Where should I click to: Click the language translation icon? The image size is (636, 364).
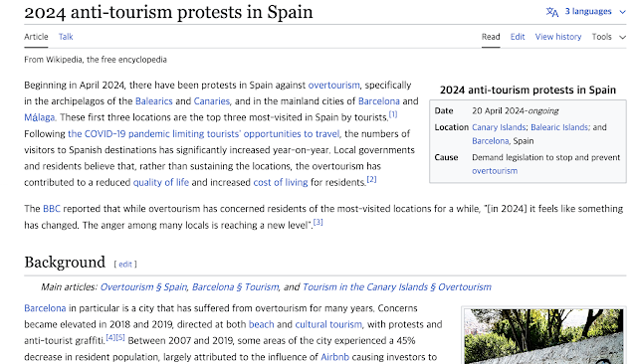(552, 12)
